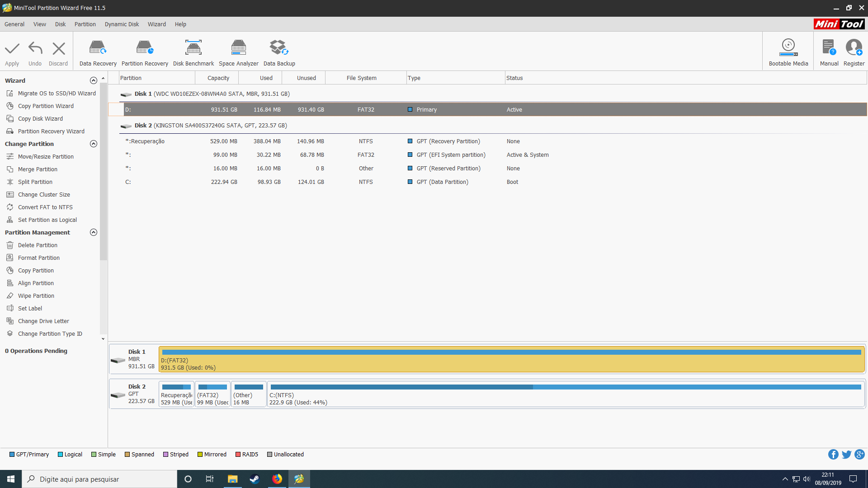Open the Partition menu
The height and width of the screenshot is (488, 868).
point(85,24)
